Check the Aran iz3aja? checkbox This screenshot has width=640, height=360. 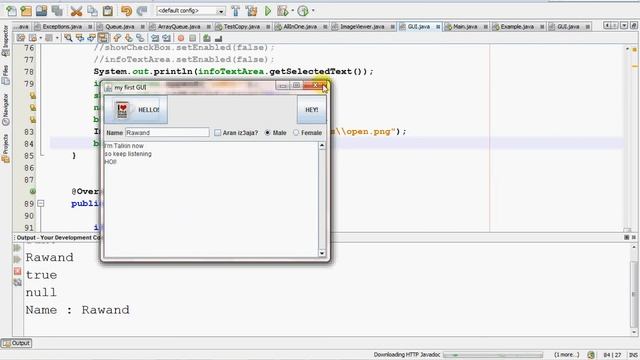(218, 133)
